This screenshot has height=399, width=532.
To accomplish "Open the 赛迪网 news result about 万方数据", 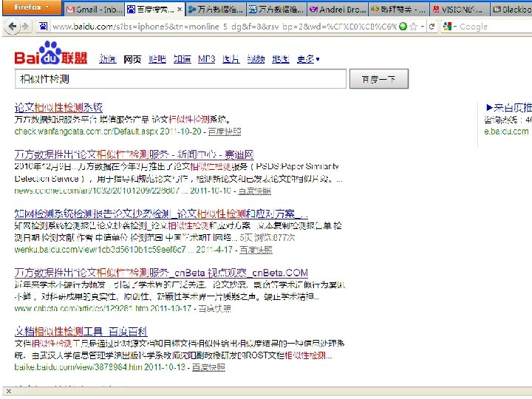I will click(x=134, y=154).
